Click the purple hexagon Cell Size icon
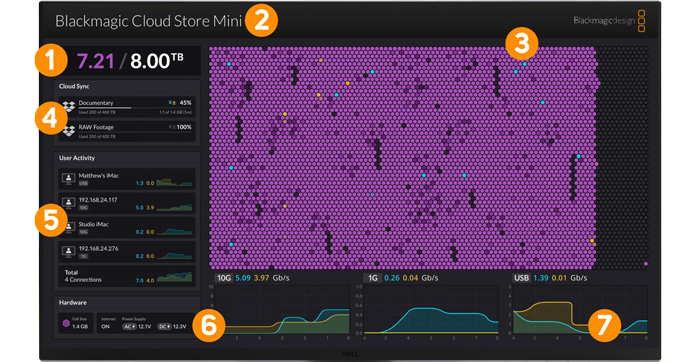Viewport: 700px width, 362px height. point(66,323)
